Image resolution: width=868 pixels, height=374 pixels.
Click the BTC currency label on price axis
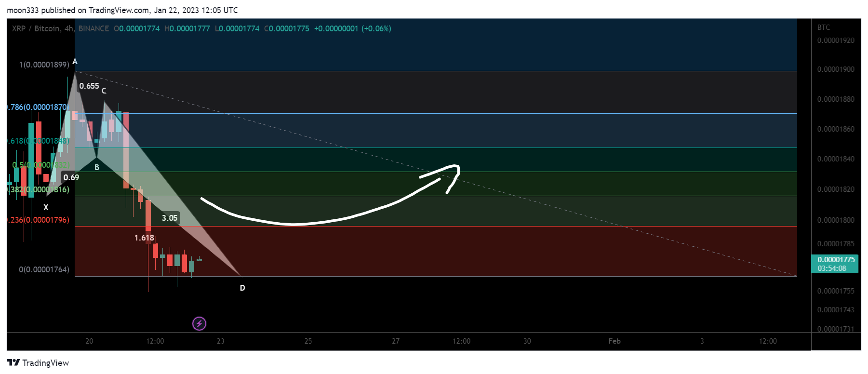click(824, 27)
